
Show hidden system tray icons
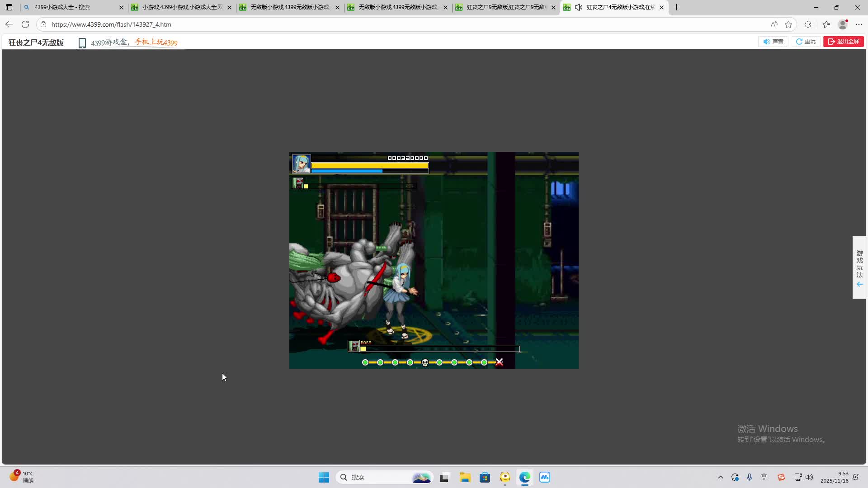click(x=720, y=477)
